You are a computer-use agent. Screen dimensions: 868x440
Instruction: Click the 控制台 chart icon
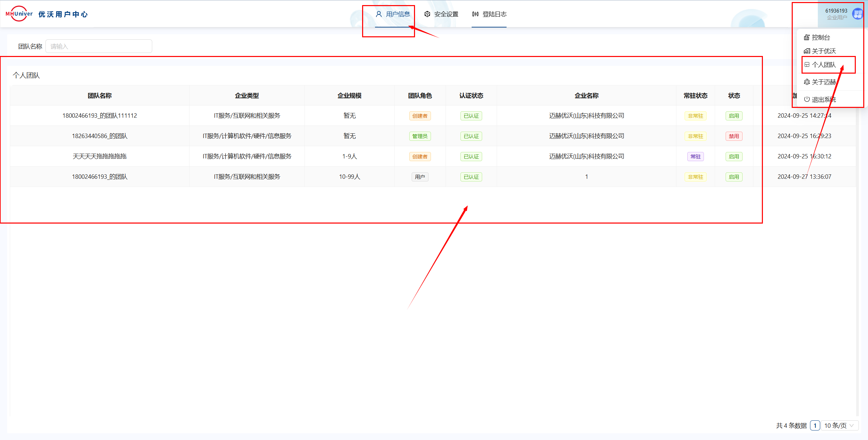pos(807,37)
